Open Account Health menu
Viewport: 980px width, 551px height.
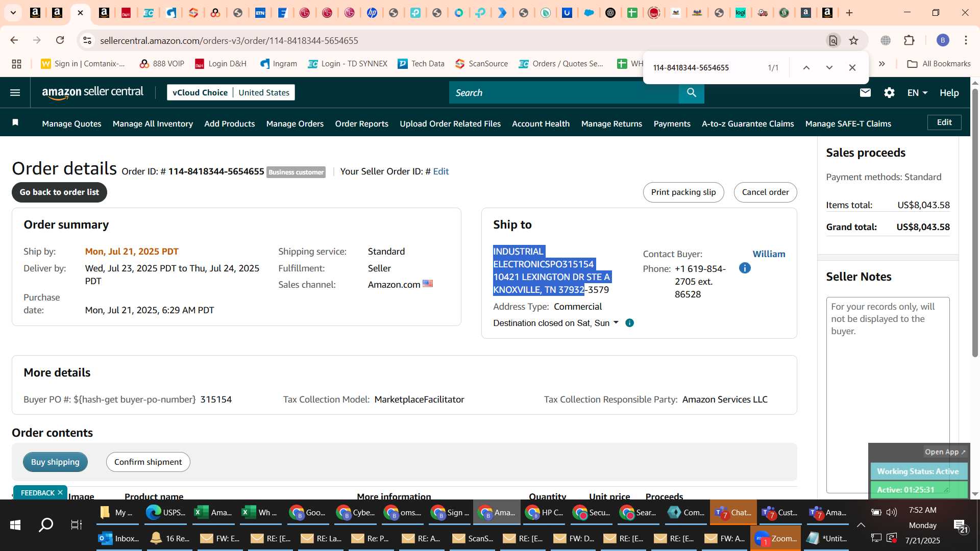541,123
